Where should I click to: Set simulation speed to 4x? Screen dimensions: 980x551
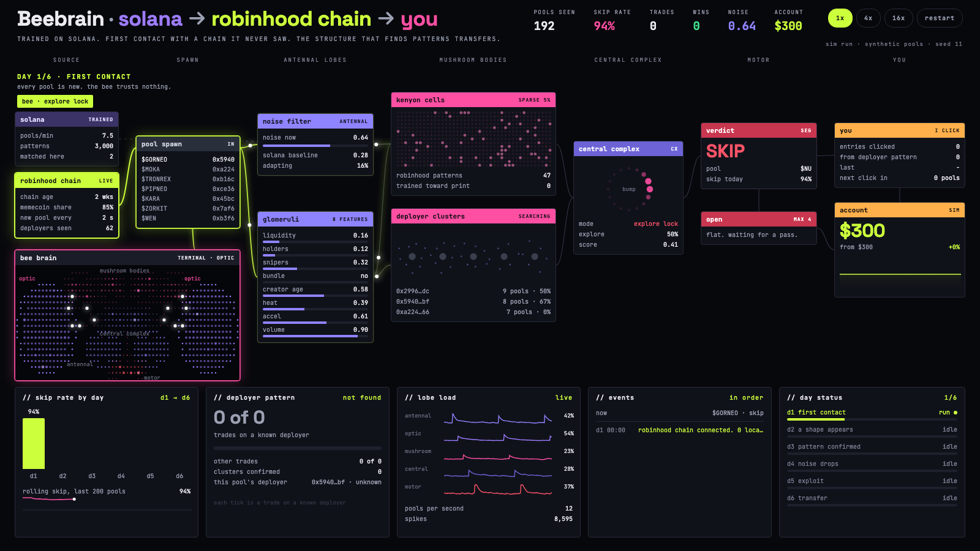868,18
